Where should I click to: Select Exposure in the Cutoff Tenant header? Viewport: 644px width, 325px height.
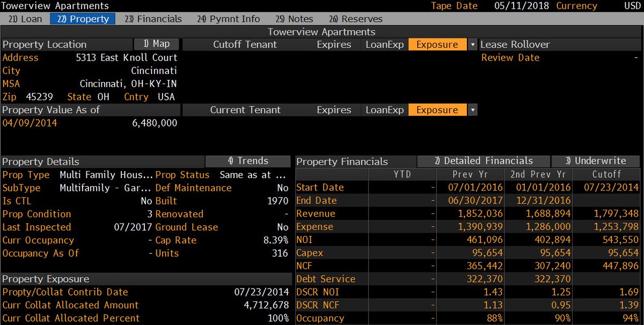[x=437, y=45]
